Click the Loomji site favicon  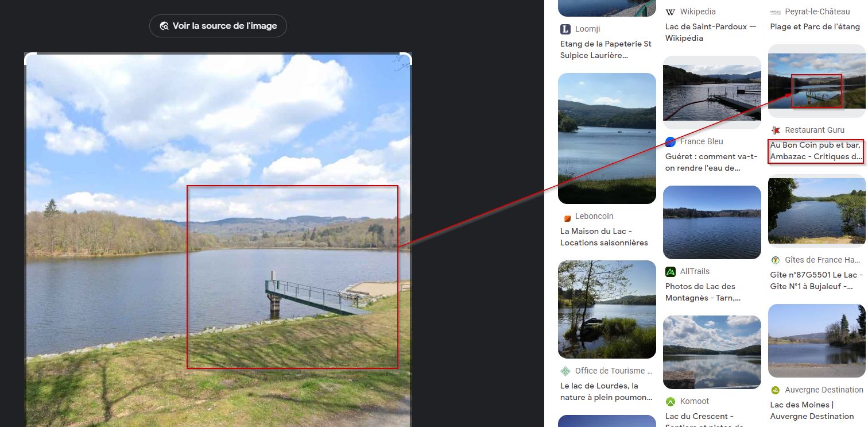[x=565, y=29]
